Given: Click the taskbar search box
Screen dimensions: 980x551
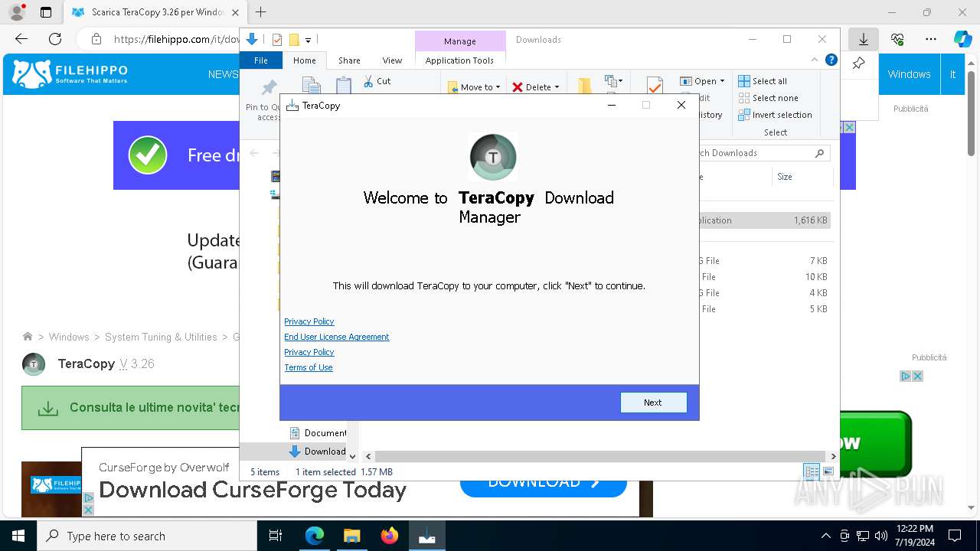Looking at the screenshot, I should coord(147,536).
